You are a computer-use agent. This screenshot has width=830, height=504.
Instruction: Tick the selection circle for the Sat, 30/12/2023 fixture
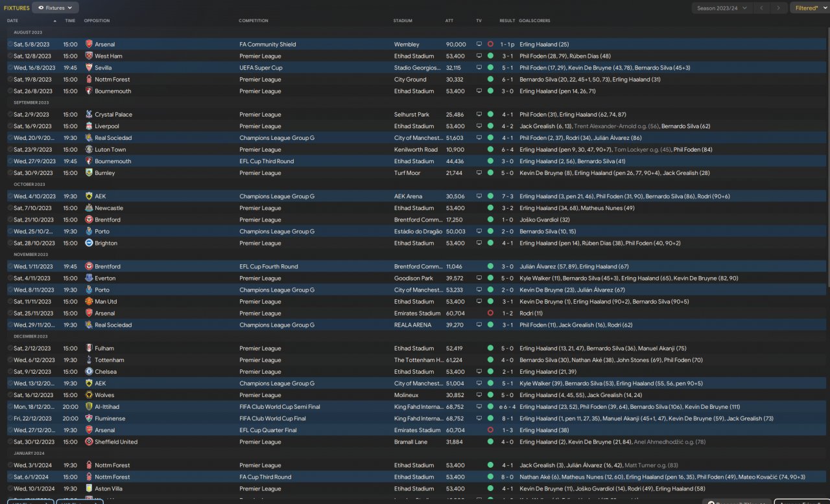[x=10, y=441]
